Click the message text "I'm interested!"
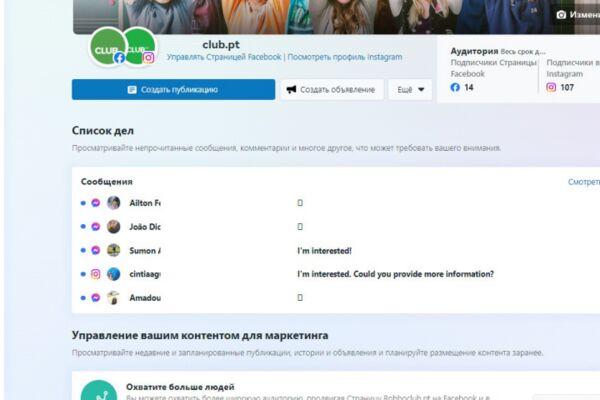This screenshot has height=400, width=600. pyautogui.click(x=324, y=251)
